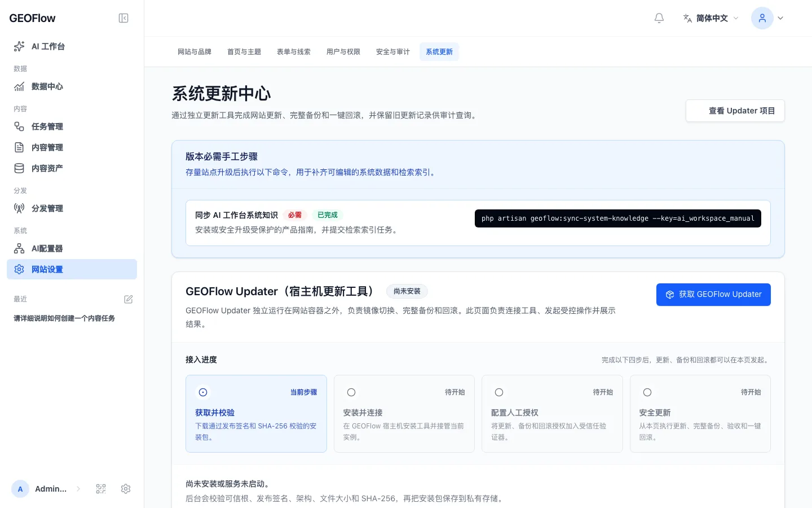Open the QR code icon at sidebar bottom
The width and height of the screenshot is (812, 508).
[101, 489]
